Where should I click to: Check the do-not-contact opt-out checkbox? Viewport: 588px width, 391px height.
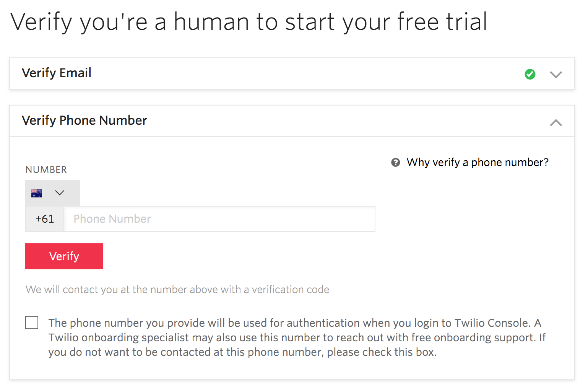(32, 323)
